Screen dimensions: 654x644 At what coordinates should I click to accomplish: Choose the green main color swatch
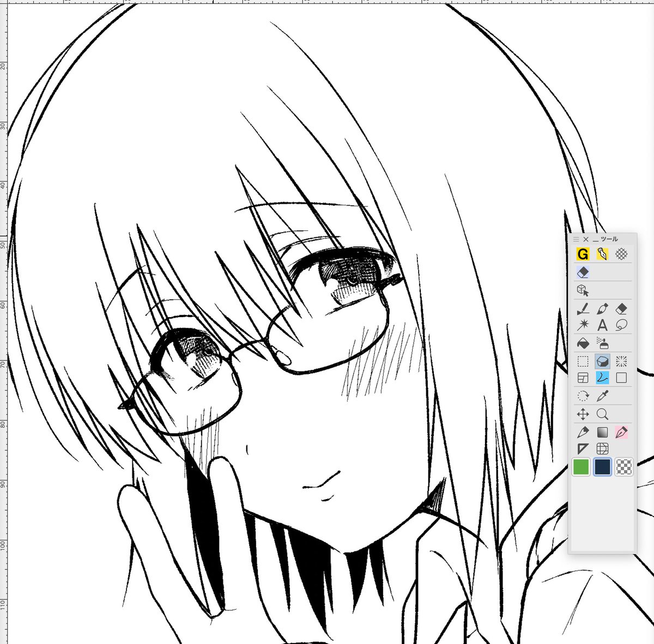pos(581,467)
